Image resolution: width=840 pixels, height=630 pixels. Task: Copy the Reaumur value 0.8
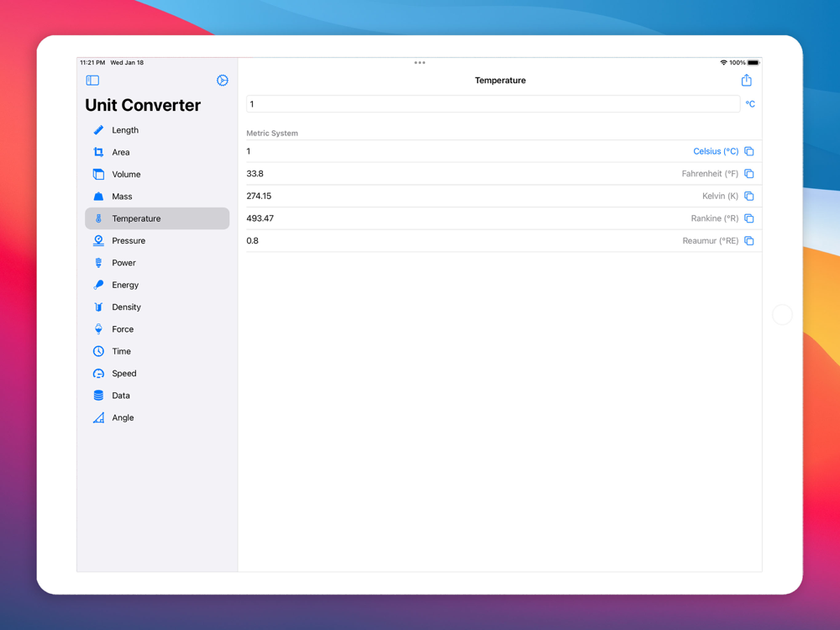[749, 241]
